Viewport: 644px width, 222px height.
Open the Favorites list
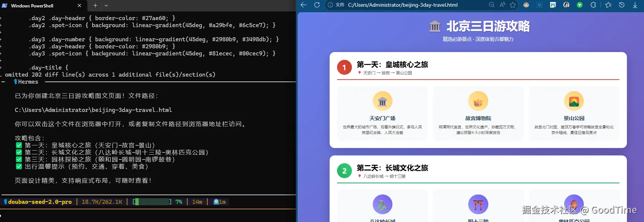point(608,5)
